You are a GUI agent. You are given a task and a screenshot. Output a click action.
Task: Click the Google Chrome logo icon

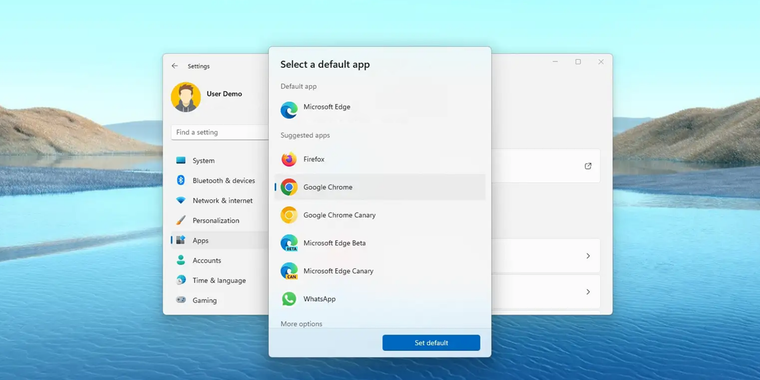coord(289,187)
